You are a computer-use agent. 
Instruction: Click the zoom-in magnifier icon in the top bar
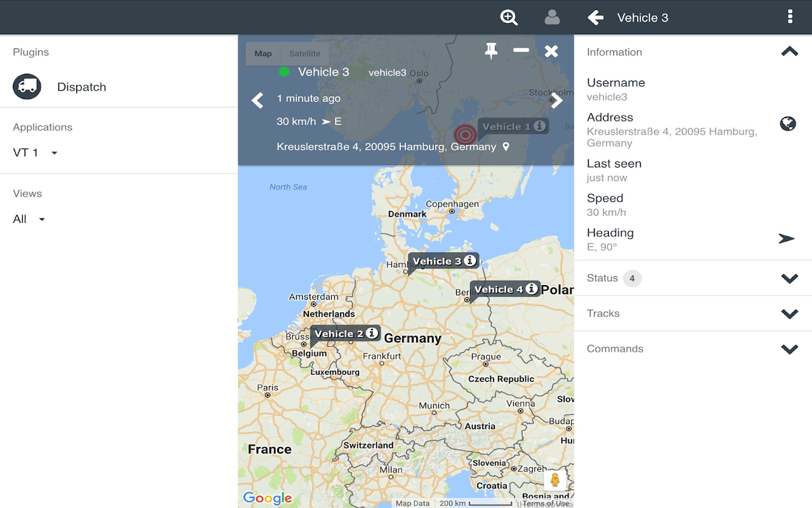click(x=509, y=18)
